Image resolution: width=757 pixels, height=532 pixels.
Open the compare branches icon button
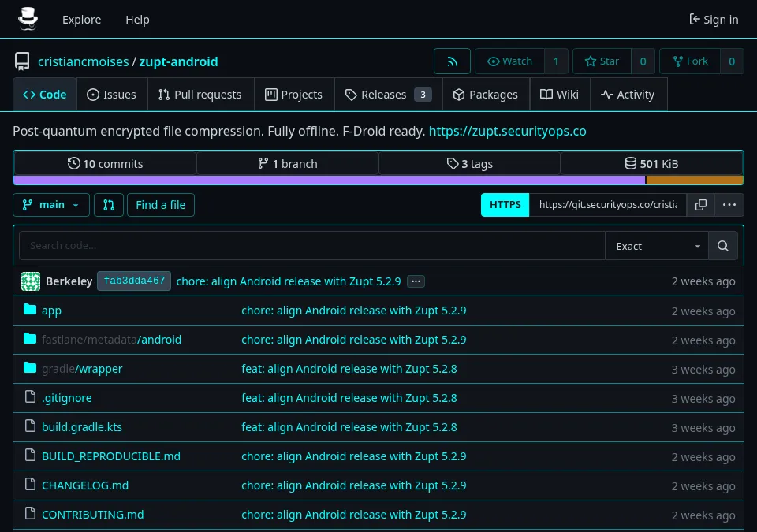click(x=109, y=205)
